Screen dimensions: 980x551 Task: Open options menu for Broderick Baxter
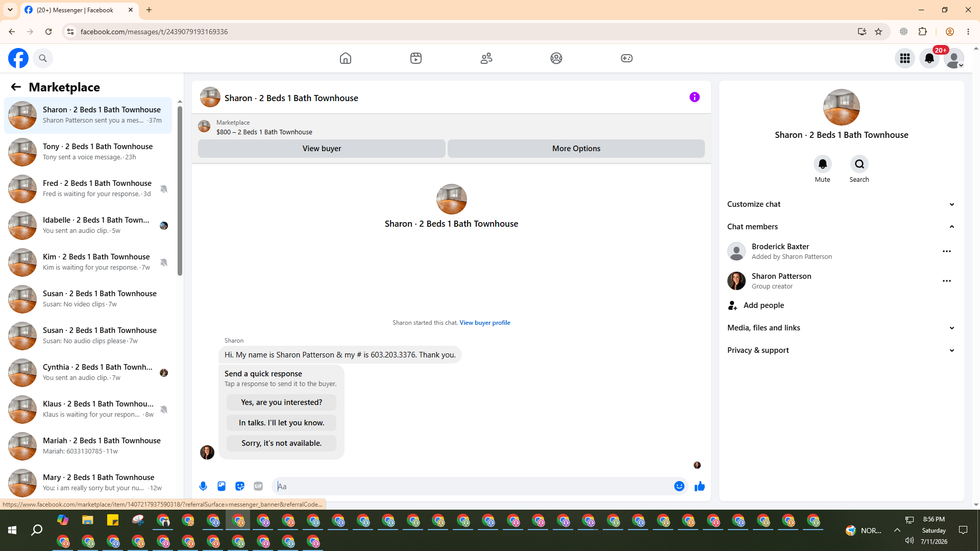pos(947,251)
